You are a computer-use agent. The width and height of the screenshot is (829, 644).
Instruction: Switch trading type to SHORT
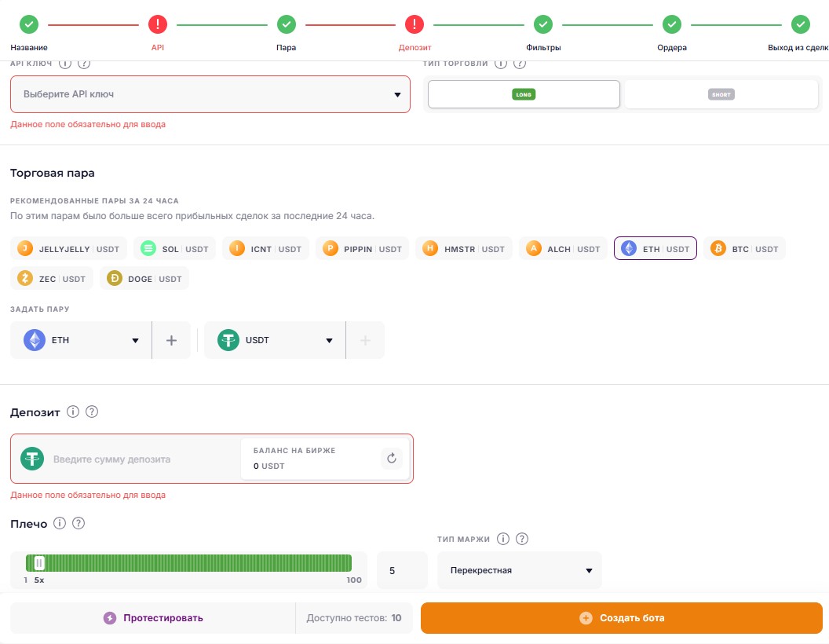[721, 94]
